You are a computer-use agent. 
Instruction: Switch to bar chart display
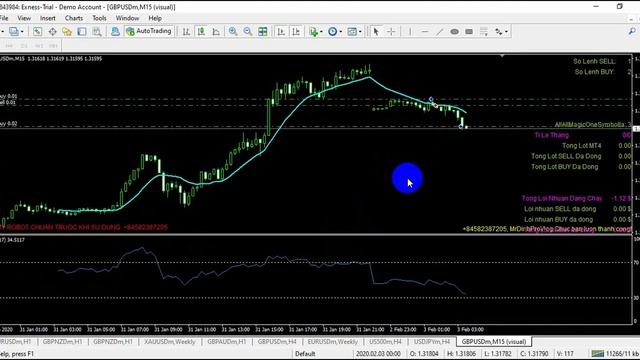pos(186,31)
